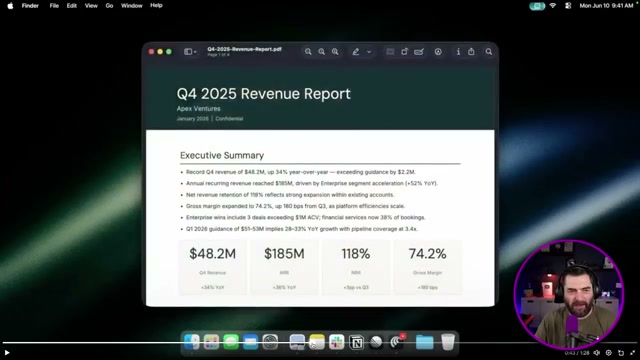Open Mail from the dock
The image size is (640, 360).
pyautogui.click(x=250, y=342)
